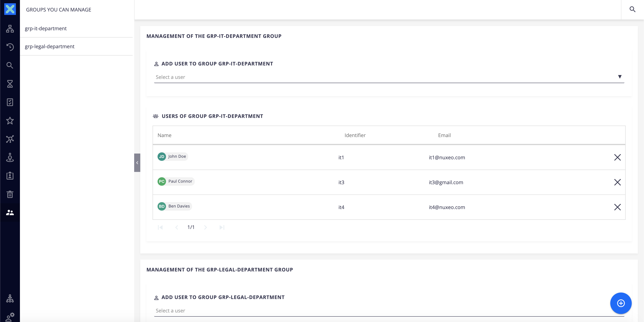
Task: Click the 1/1 page indicator
Action: pos(191,227)
